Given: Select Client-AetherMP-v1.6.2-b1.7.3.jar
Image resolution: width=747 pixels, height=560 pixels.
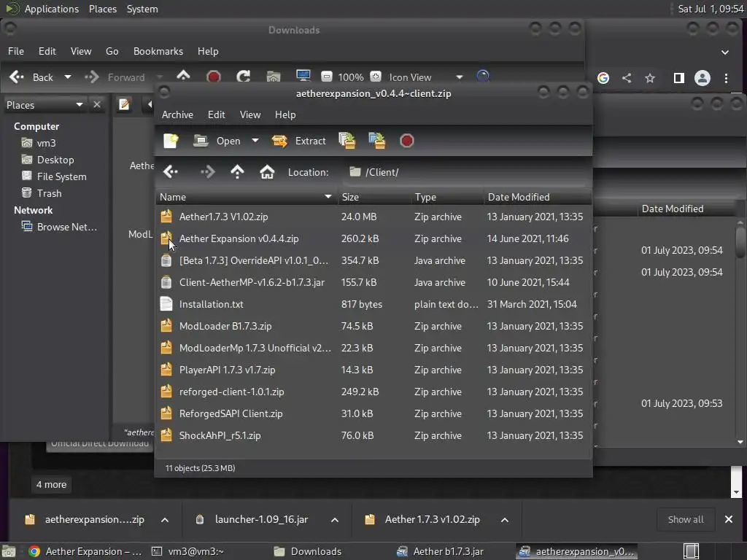Looking at the screenshot, I should pos(373,282).
